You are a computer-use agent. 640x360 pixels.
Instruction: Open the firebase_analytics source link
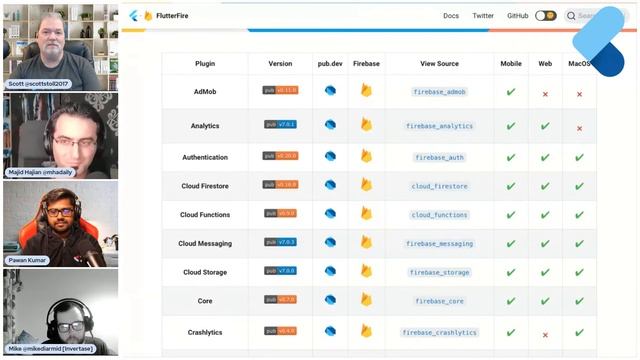coord(439,126)
